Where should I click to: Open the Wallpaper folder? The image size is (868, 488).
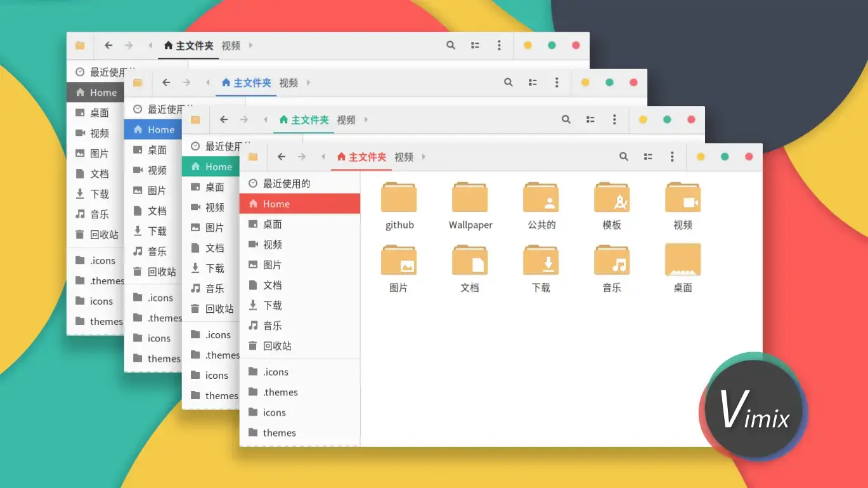[x=470, y=198]
